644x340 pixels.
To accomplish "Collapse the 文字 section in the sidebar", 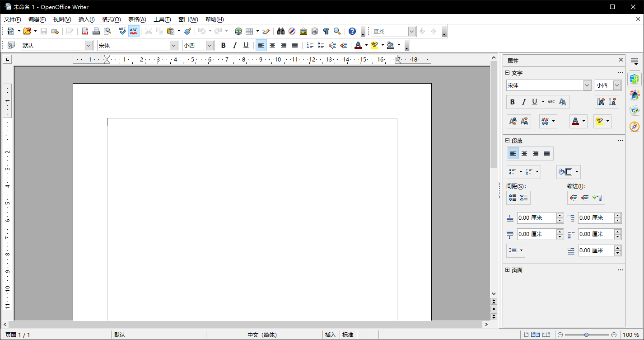I will [x=507, y=73].
